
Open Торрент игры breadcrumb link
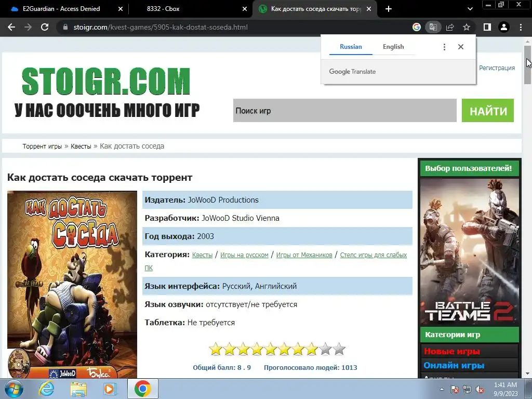pos(42,146)
